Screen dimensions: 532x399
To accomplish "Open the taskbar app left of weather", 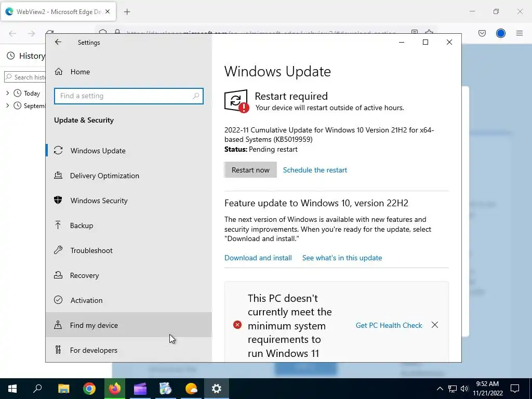I will click(x=166, y=389).
